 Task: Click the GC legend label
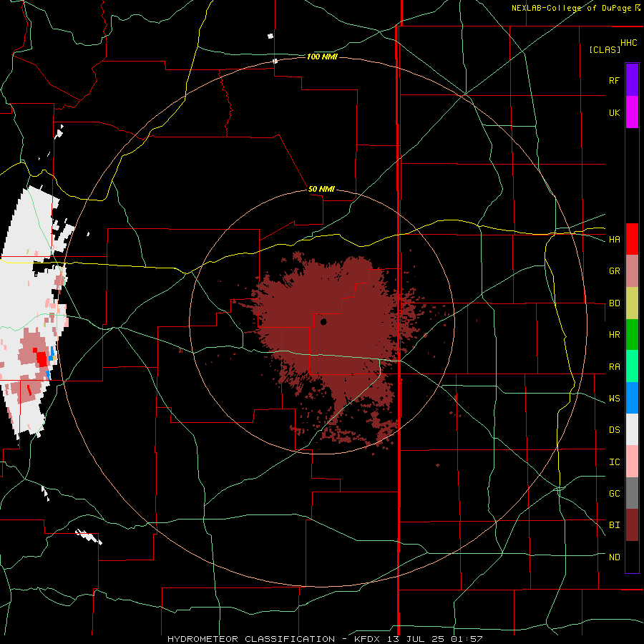click(x=614, y=494)
